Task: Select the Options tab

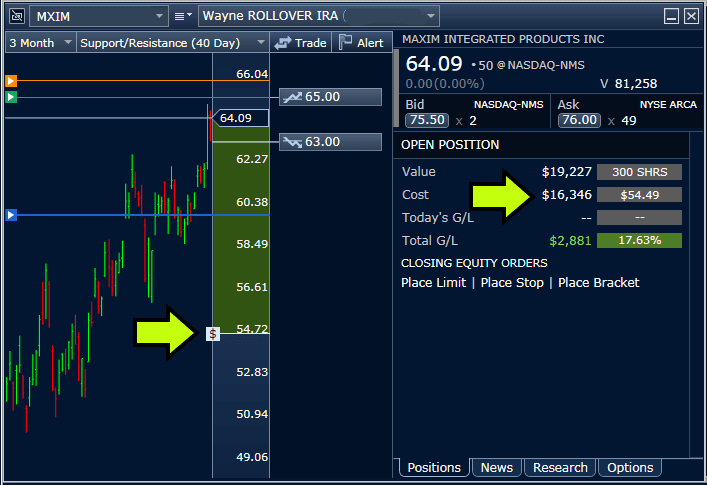Action: click(630, 467)
